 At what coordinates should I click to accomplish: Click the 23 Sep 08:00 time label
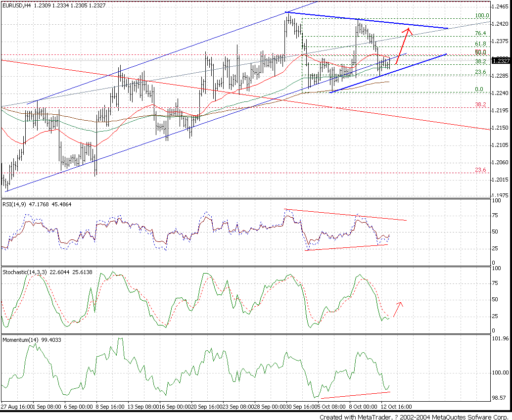click(x=237, y=407)
